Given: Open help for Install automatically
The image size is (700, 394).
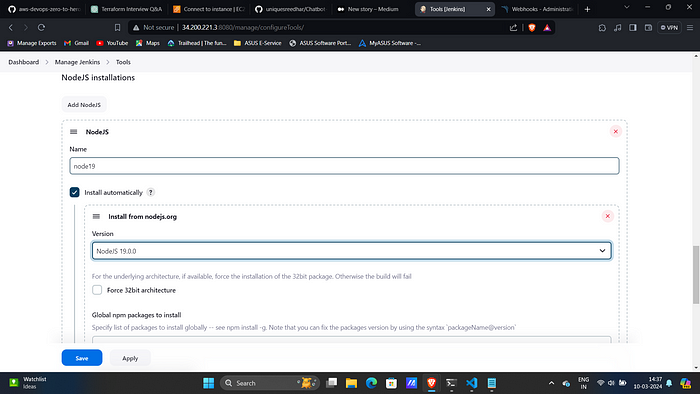Looking at the screenshot, I should pos(151,192).
